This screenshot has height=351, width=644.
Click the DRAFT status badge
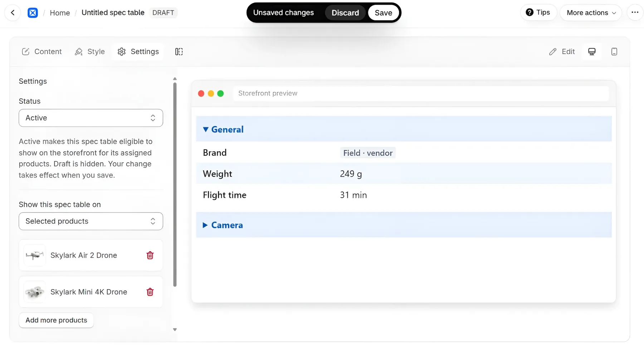[163, 13]
